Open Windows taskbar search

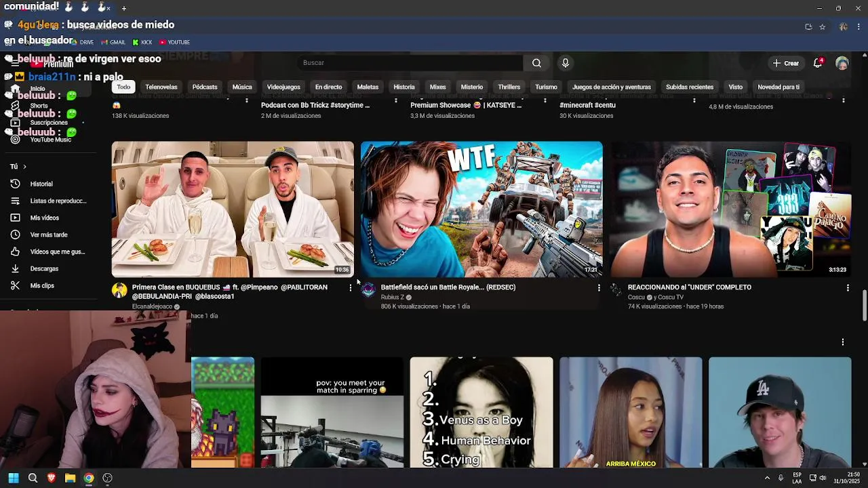pos(33,478)
